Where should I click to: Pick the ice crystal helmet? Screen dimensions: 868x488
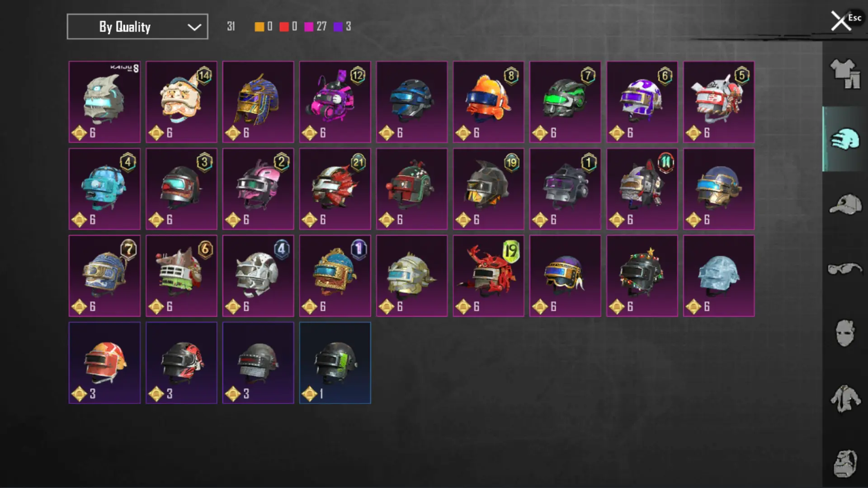(719, 276)
